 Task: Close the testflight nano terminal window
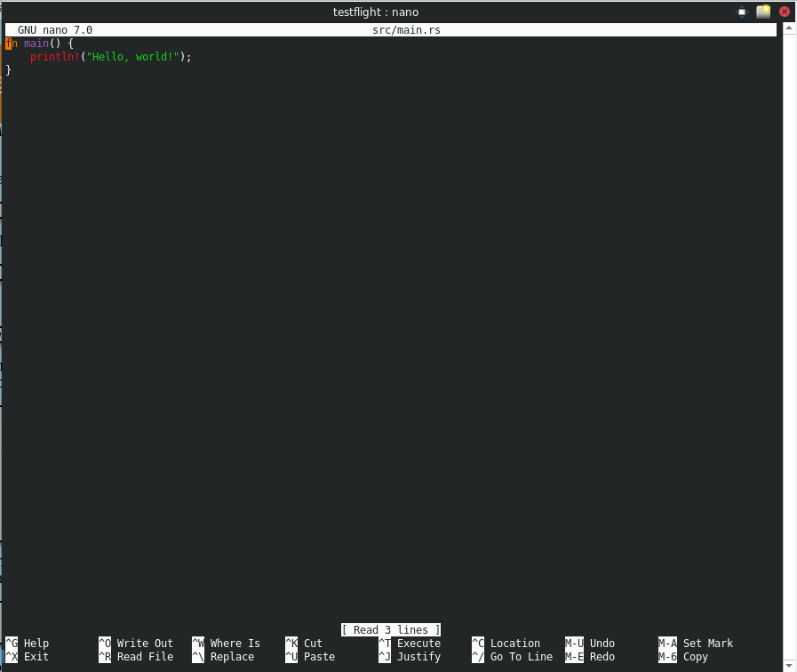785,12
